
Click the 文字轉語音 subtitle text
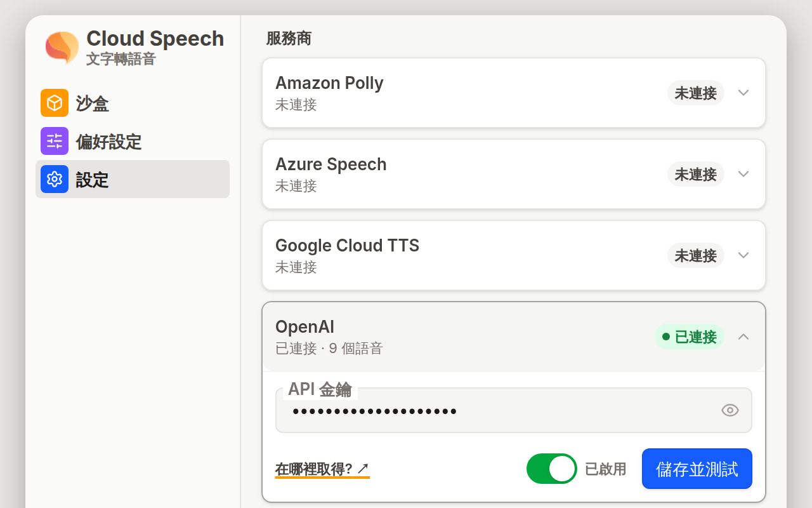click(121, 59)
